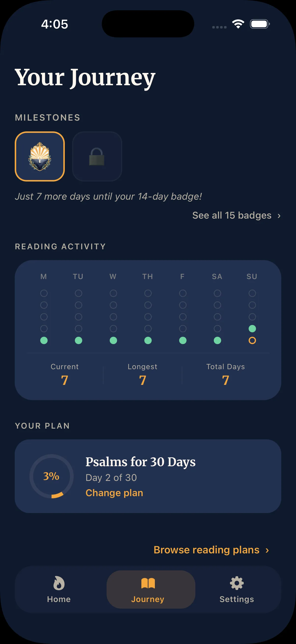This screenshot has width=296, height=644.
Task: Open the Browse reading plans link
Action: coord(206,550)
